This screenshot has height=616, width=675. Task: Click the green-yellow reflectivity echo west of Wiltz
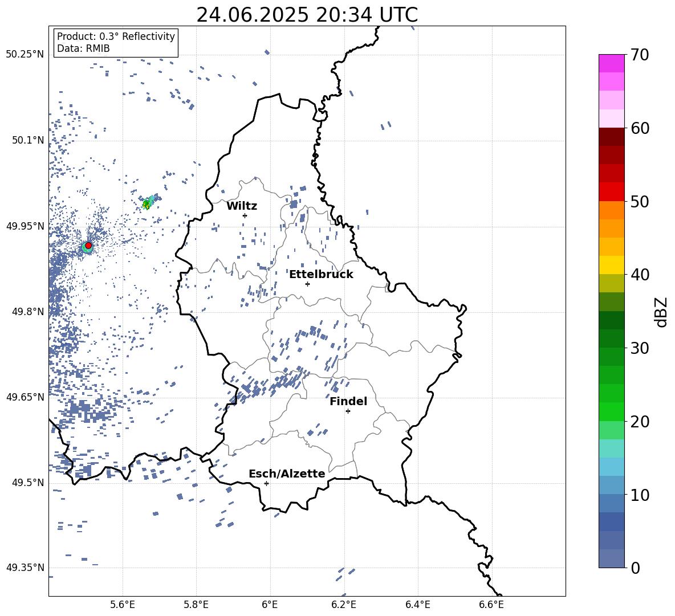[x=147, y=203]
